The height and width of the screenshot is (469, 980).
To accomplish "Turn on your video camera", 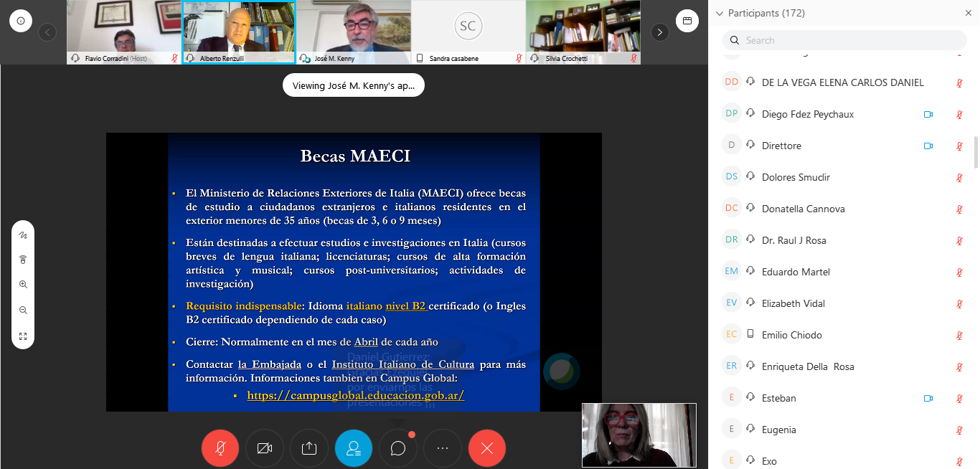I will tap(265, 448).
